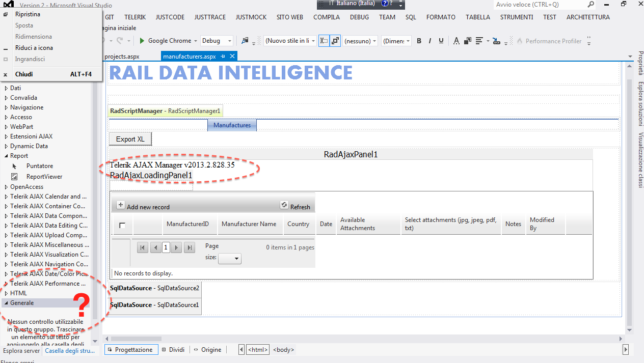
Task: Switch to the Origine source view
Action: [207, 350]
